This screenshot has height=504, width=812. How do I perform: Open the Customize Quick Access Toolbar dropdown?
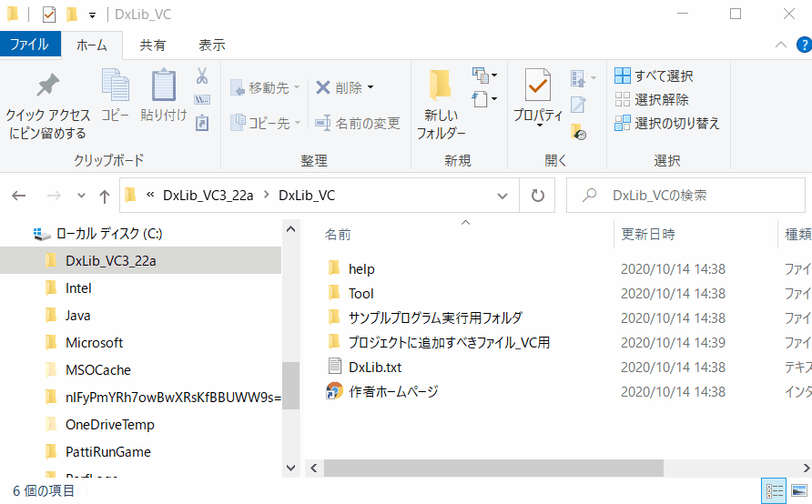pos(92,15)
